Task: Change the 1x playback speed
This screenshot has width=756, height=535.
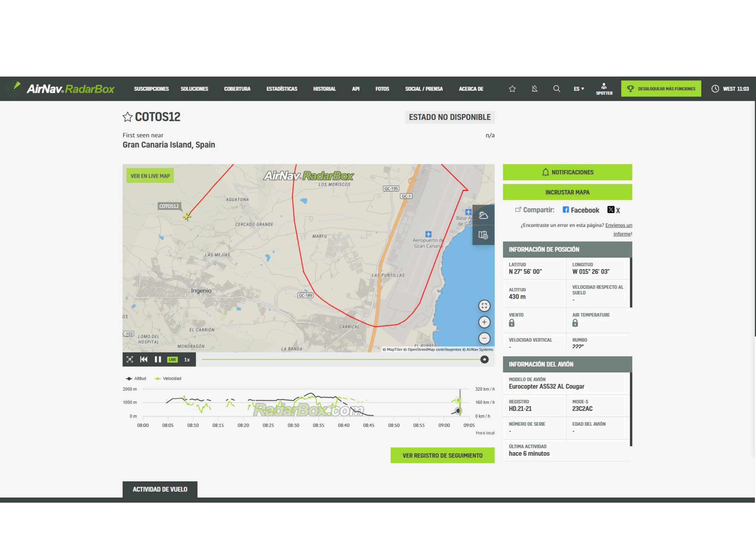Action: pos(187,360)
